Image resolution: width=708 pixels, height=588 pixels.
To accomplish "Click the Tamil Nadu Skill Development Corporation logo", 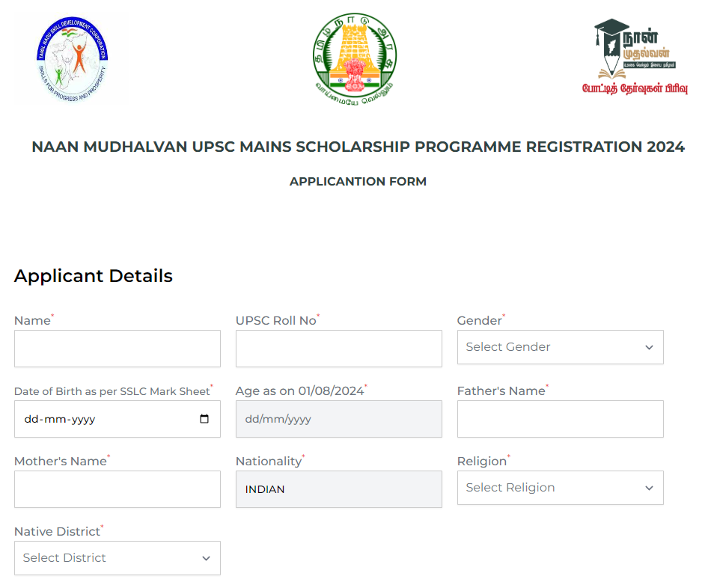I will (72, 58).
